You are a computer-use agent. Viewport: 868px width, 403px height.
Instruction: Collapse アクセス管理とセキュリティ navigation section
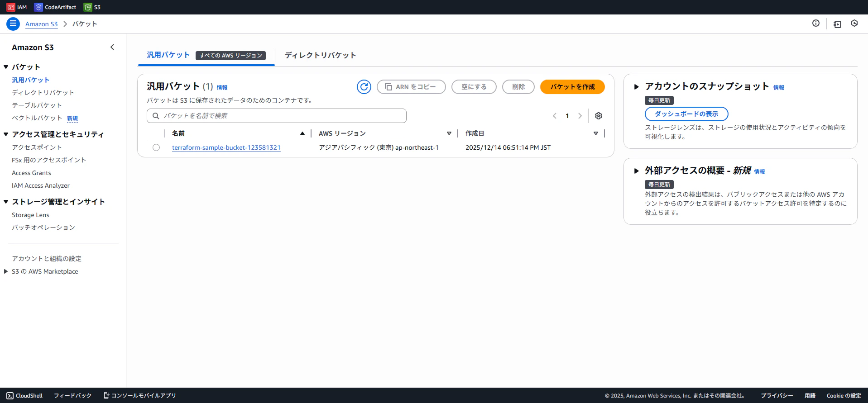click(x=6, y=134)
